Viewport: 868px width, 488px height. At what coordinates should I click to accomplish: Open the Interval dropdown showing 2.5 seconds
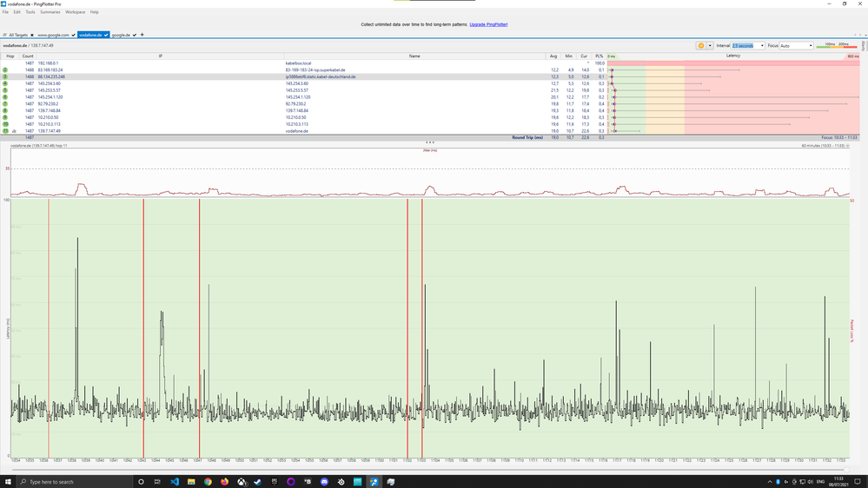pos(747,45)
